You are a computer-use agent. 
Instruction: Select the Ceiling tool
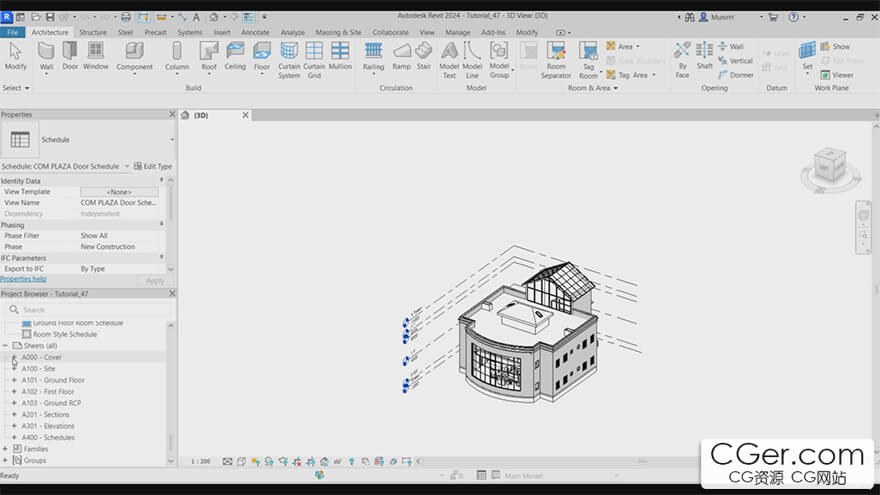click(x=235, y=56)
